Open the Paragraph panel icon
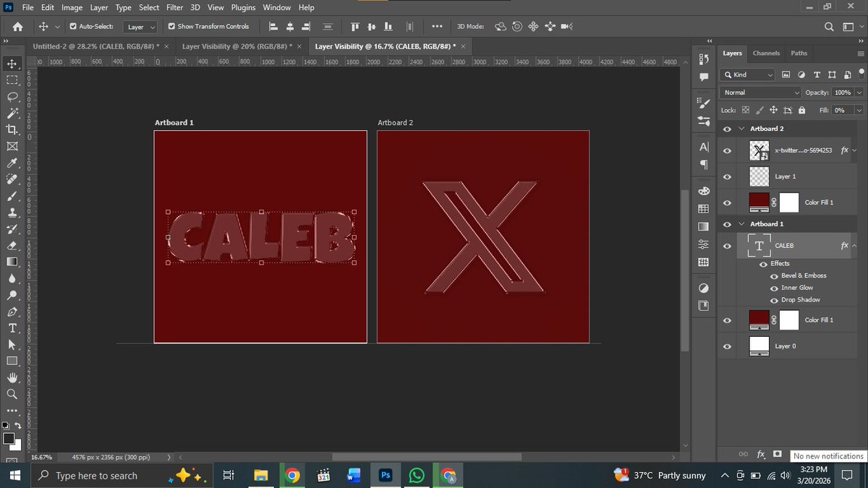 coord(705,165)
